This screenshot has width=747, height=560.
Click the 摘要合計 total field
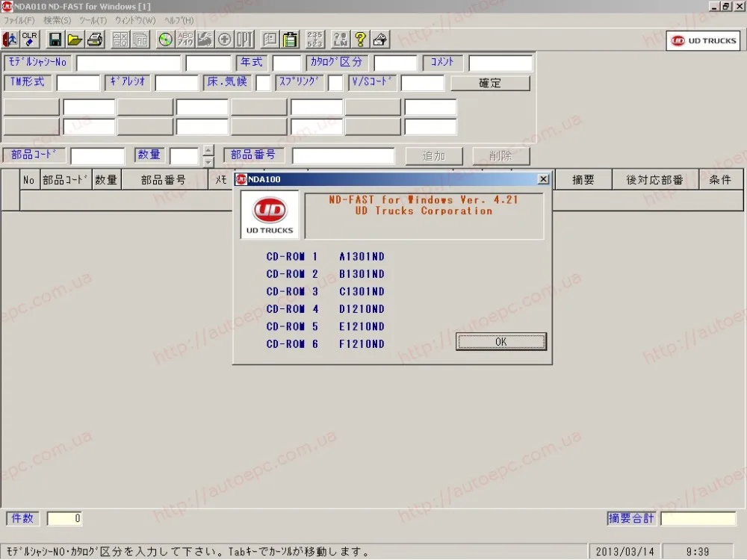pyautogui.click(x=698, y=518)
